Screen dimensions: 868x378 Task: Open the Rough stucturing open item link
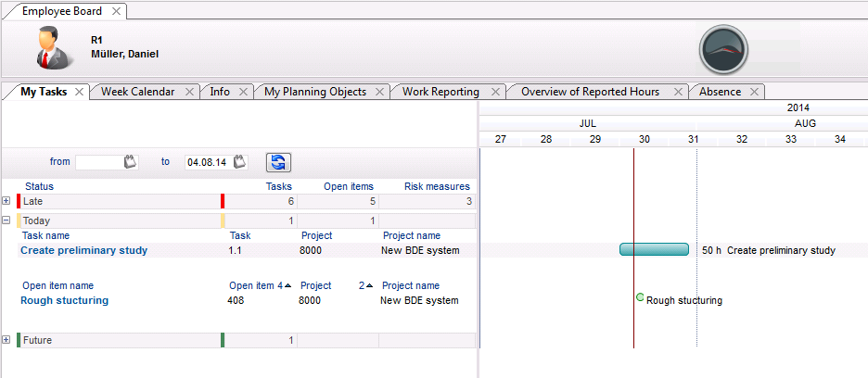[x=64, y=300]
